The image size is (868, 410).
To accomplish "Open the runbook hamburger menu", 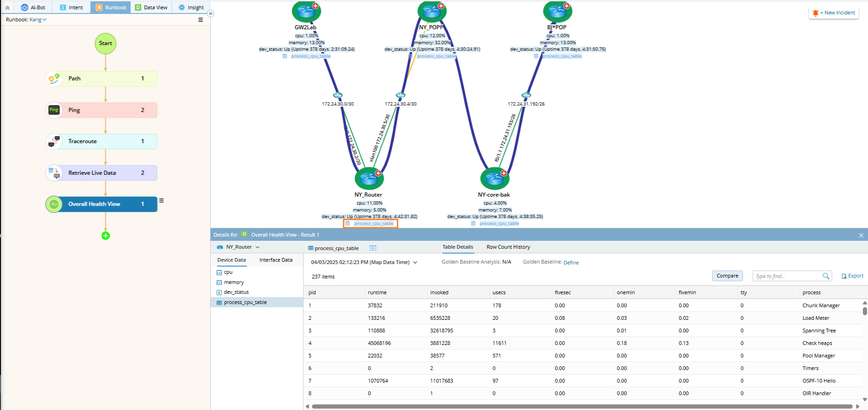I will [200, 20].
